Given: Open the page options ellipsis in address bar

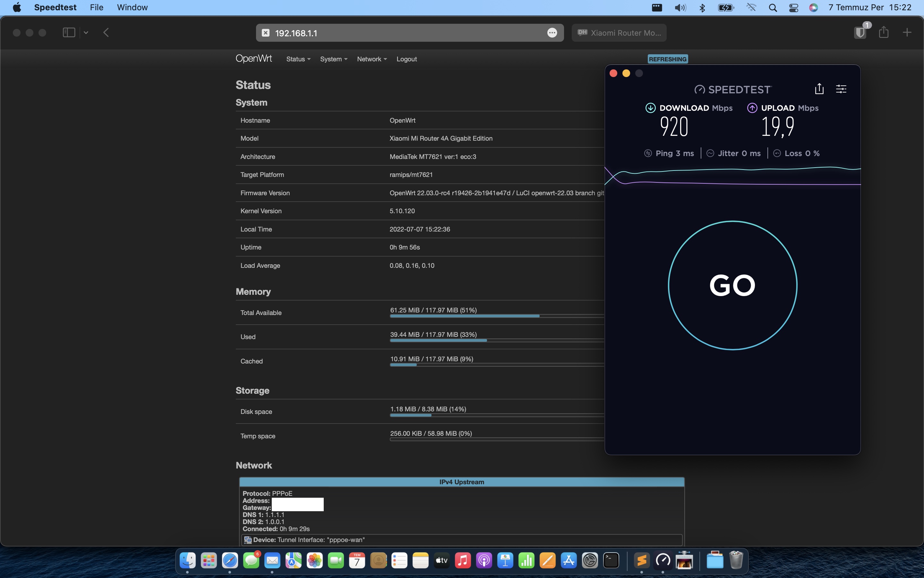Looking at the screenshot, I should click(552, 33).
